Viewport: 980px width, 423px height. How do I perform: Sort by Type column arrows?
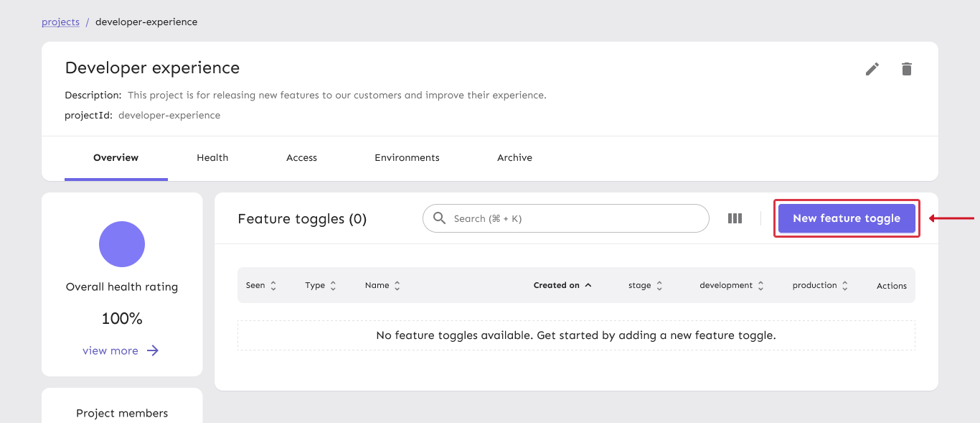click(x=333, y=286)
